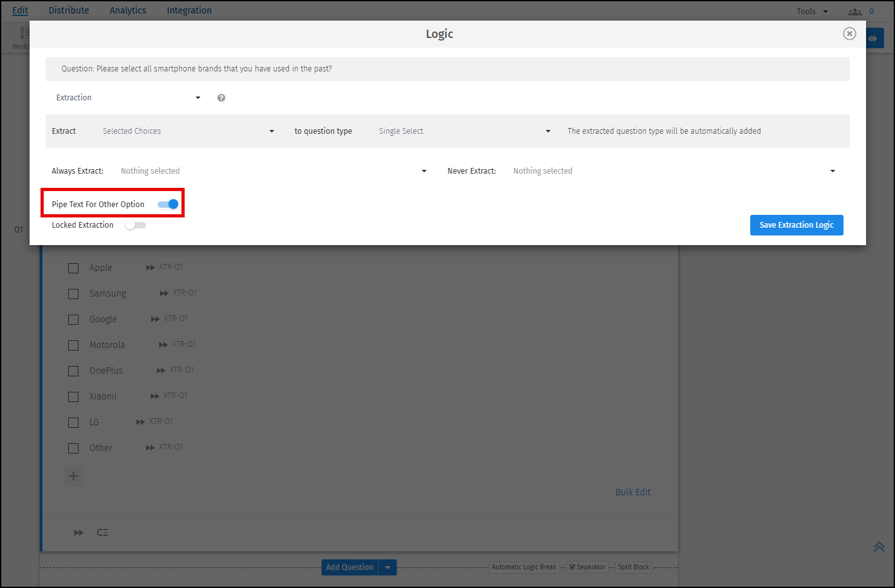Click the Split Block control

[633, 567]
